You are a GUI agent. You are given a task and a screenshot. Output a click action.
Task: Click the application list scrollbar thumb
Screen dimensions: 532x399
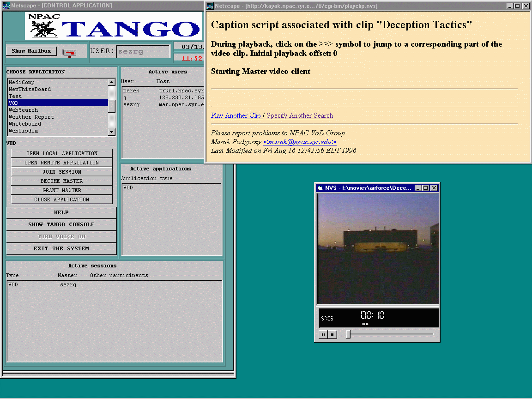pyautogui.click(x=112, y=106)
